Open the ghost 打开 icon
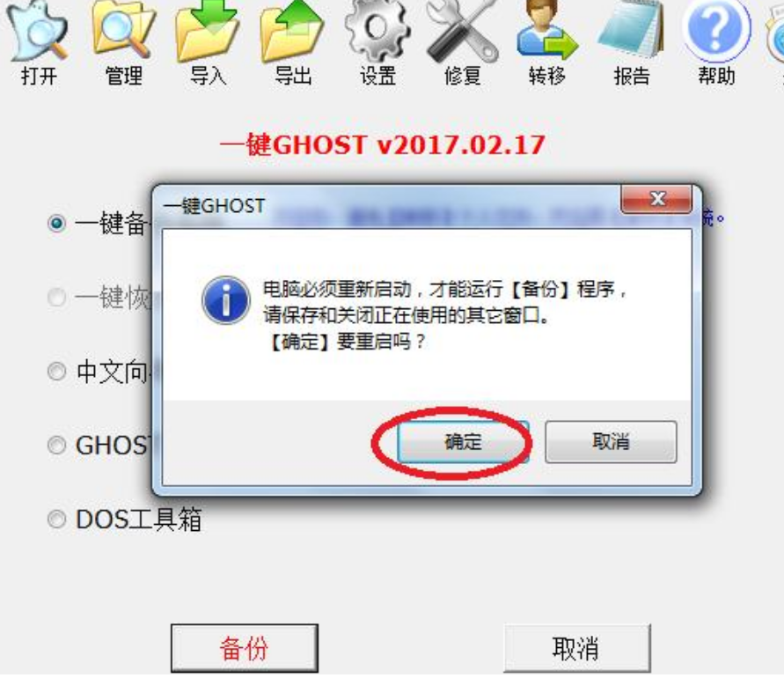Viewport: 784px width, 678px height. 38,31
